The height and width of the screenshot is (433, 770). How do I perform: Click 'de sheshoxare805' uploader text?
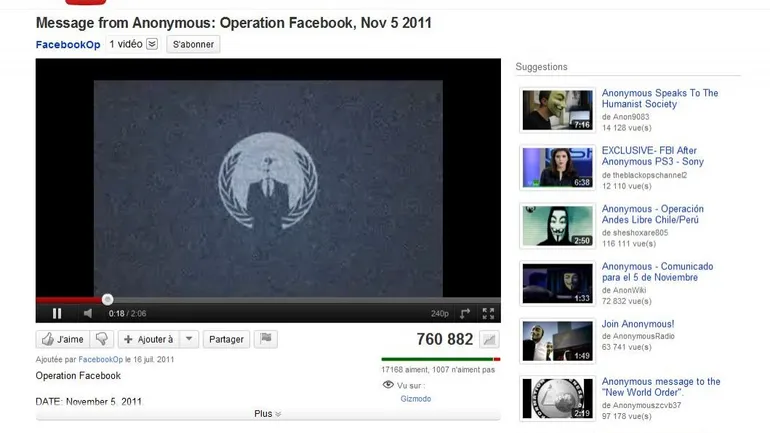pyautogui.click(x=634, y=233)
